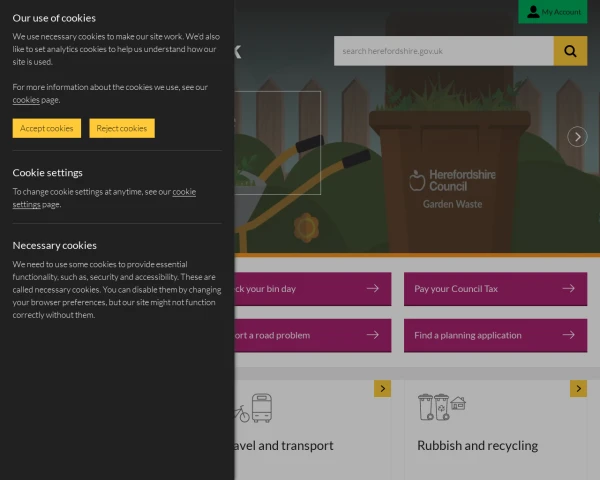Click the 'Necessary cookies' heading

(x=55, y=245)
